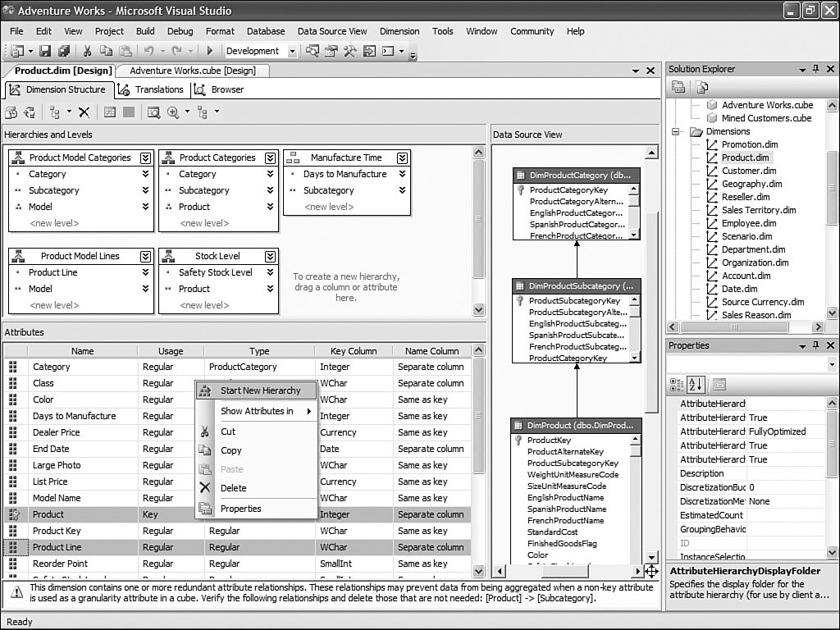Choose Delete from the context menu

click(257, 488)
